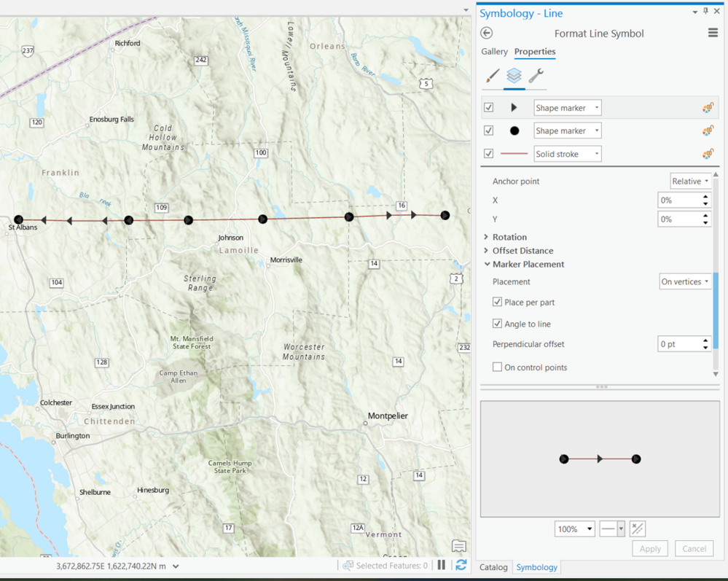Increase the Perpendicular offset value
728x581 pixels.
(x=705, y=340)
